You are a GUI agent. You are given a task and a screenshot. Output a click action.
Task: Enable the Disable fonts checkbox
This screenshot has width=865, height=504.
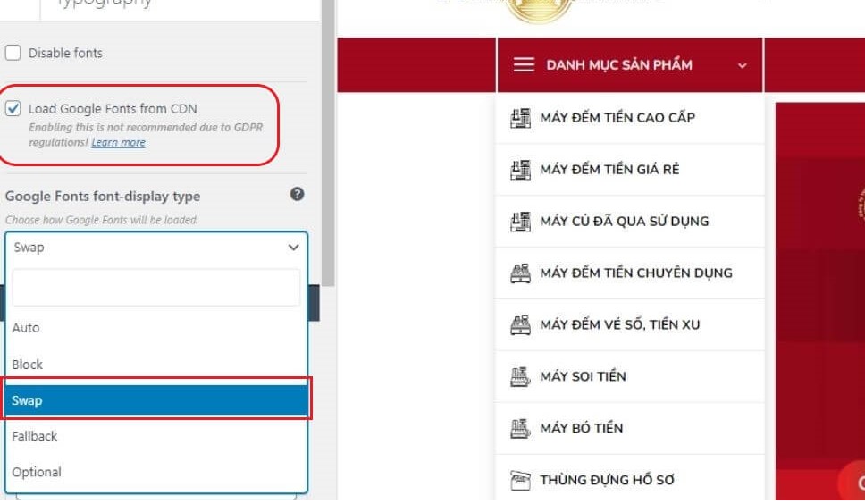[13, 53]
